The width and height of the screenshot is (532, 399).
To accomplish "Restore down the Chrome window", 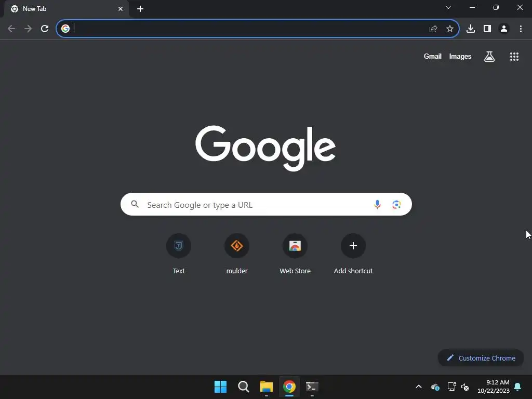I will pyautogui.click(x=496, y=7).
